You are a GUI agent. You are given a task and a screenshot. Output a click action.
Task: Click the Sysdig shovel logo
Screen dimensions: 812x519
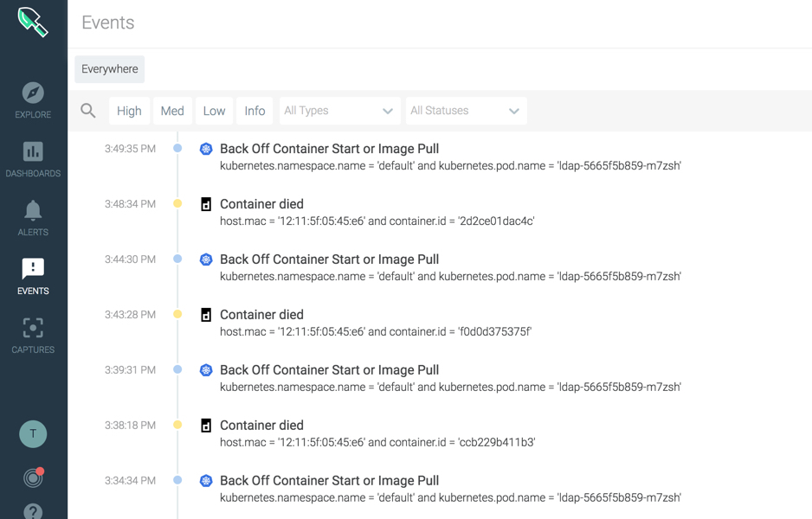tap(33, 22)
